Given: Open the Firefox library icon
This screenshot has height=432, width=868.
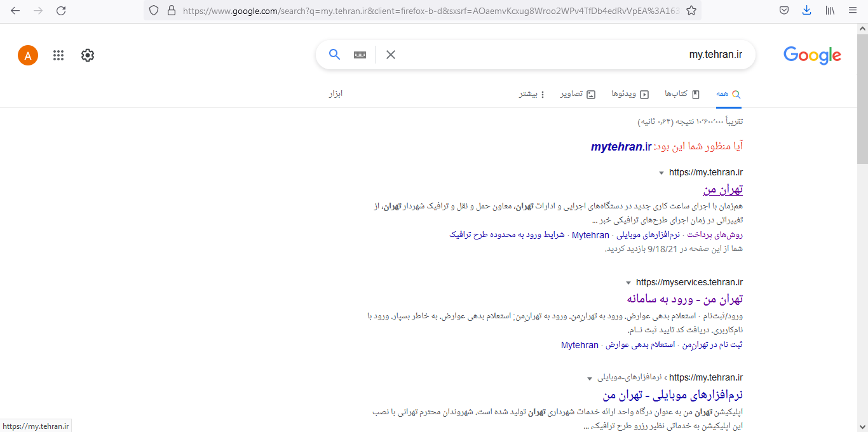Looking at the screenshot, I should (x=829, y=10).
